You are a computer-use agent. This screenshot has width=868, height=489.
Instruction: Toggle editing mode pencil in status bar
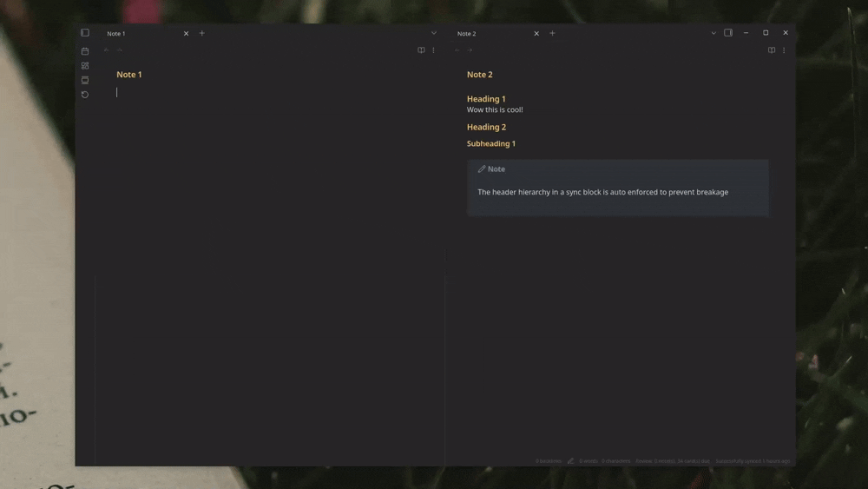570,461
